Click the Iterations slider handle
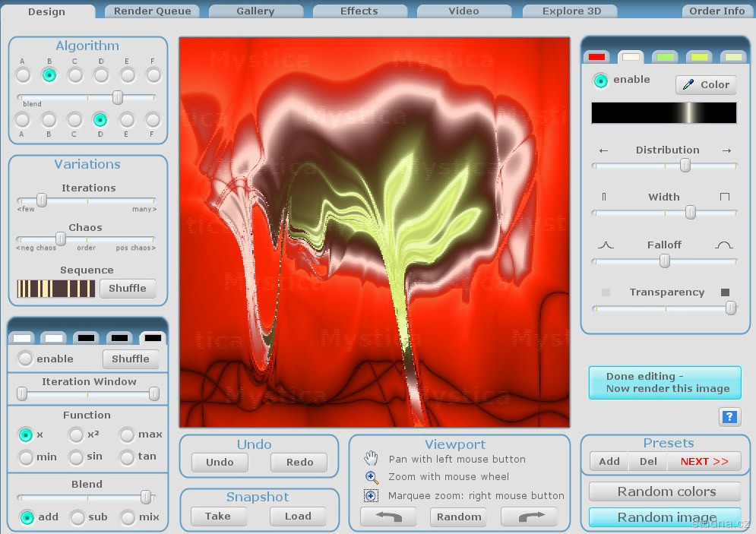This screenshot has height=534, width=756. [42, 200]
